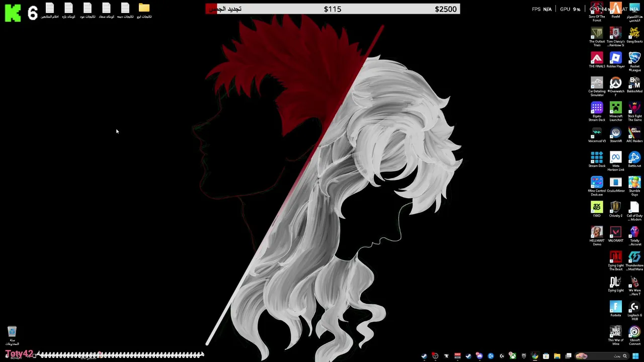Screen dimensions: 644x362
Task: Select Stick Fight The Game icon
Action: pos(634,112)
